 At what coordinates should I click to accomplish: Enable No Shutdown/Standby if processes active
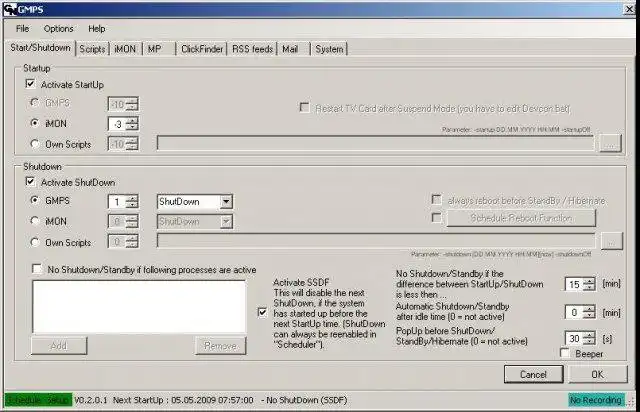37,269
